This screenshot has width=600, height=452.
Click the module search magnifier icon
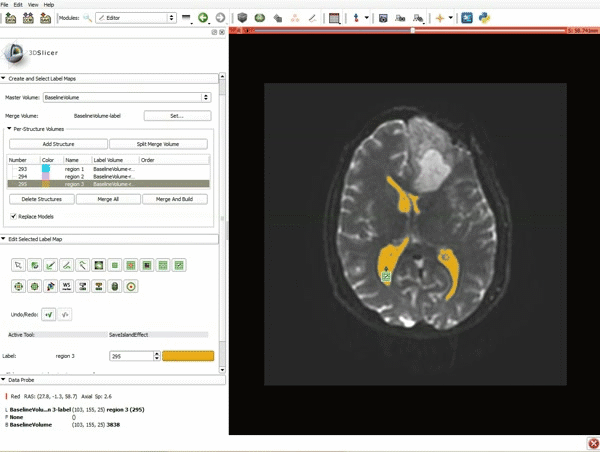coord(87,18)
